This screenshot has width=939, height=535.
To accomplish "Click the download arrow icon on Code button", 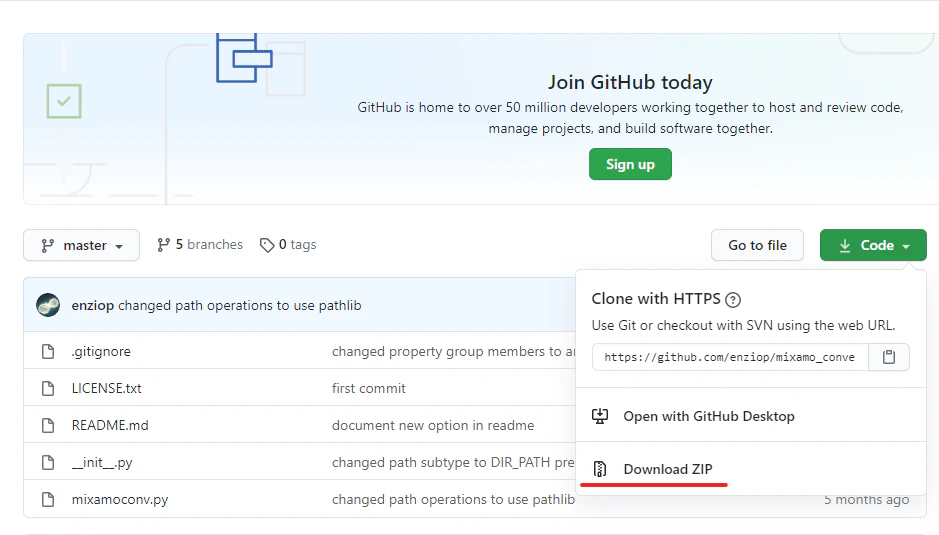I will 844,246.
